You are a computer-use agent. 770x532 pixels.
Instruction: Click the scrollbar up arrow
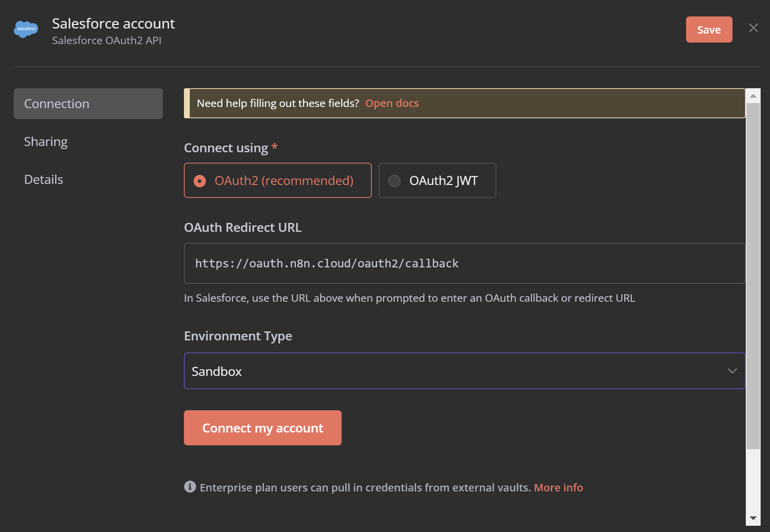tap(753, 96)
